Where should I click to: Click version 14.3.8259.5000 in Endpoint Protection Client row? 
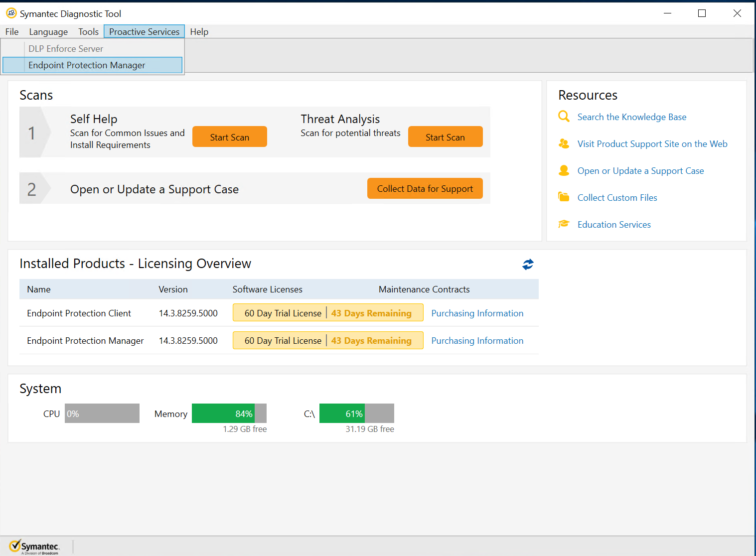[x=188, y=313]
